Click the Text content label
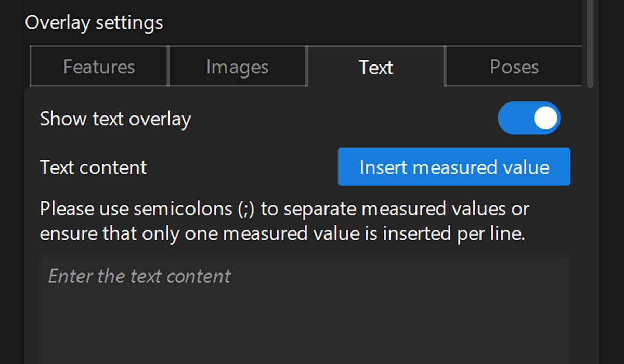 [x=93, y=167]
